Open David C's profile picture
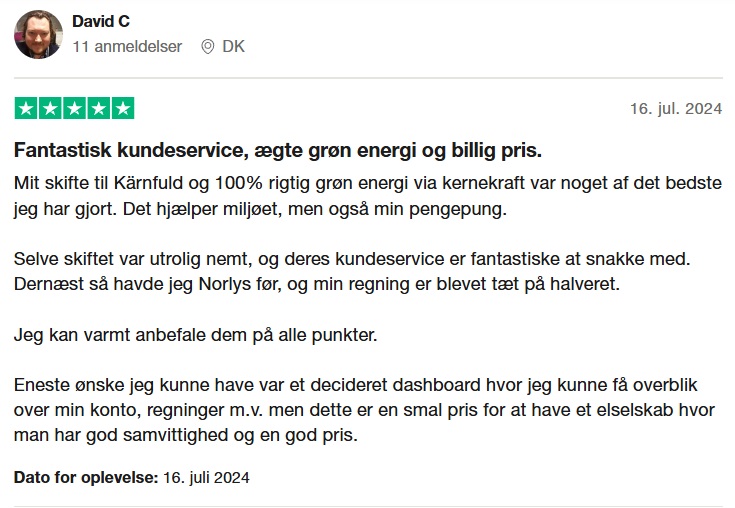Viewport: 735px width, 508px height. 38,34
